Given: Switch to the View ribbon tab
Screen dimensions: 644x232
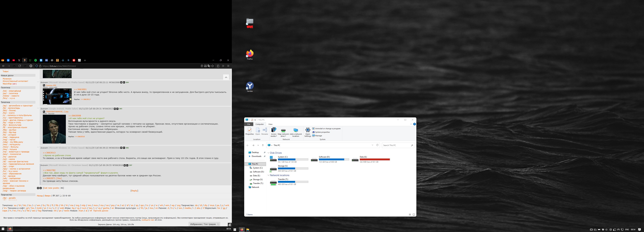Looking at the screenshot, I should click(x=270, y=124).
